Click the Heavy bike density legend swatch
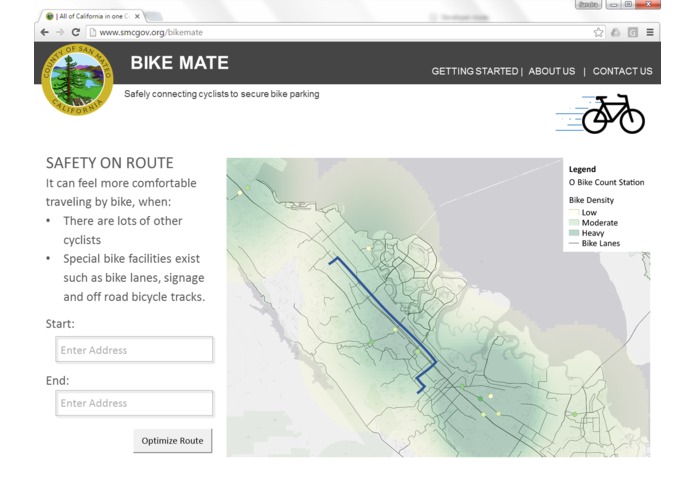695x494 pixels. point(574,233)
